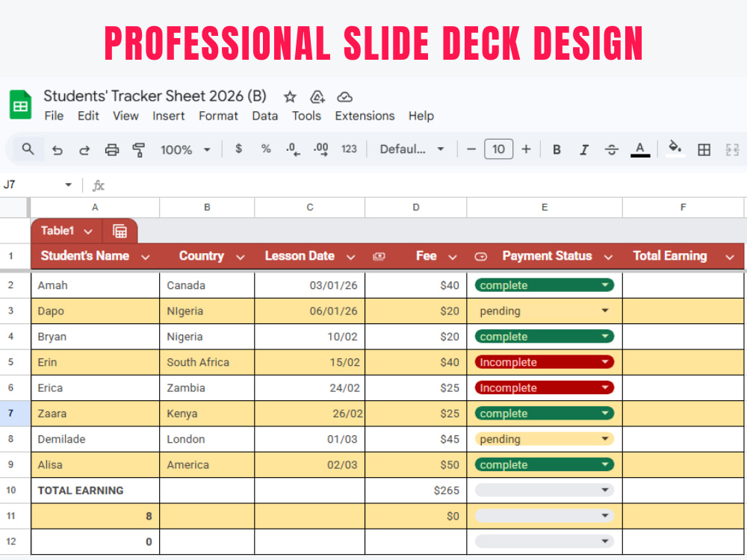This screenshot has height=560, width=747.
Task: Open the zoom 100% dropdown
Action: tap(185, 150)
